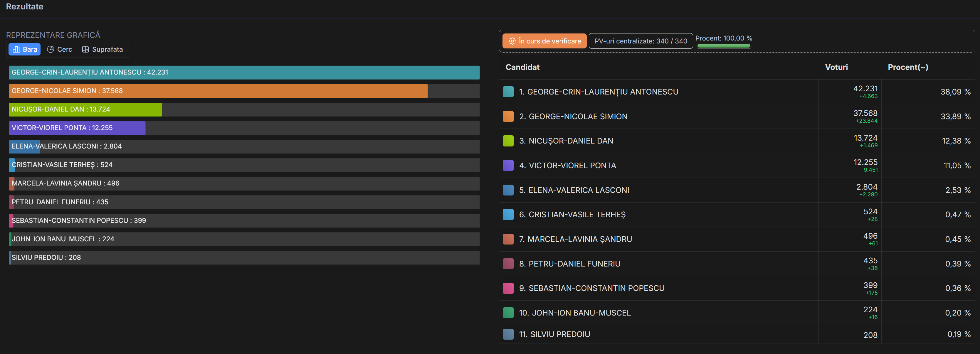Image resolution: width=980 pixels, height=354 pixels.
Task: Click the Cristian-Vasile Terheș bar row
Action: (x=244, y=165)
